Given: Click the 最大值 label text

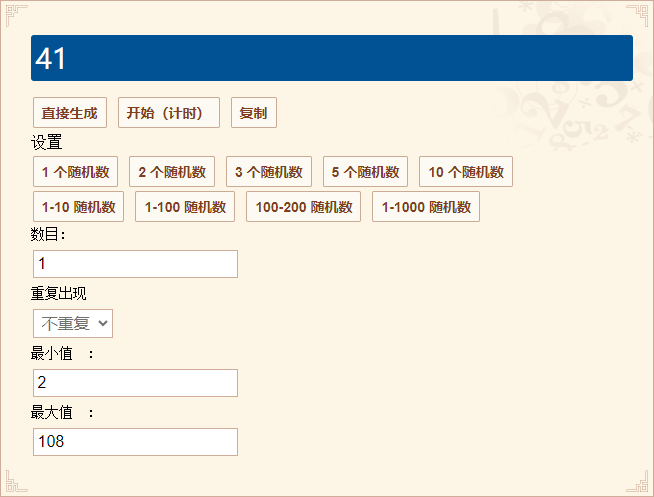Looking at the screenshot, I should [62, 413].
